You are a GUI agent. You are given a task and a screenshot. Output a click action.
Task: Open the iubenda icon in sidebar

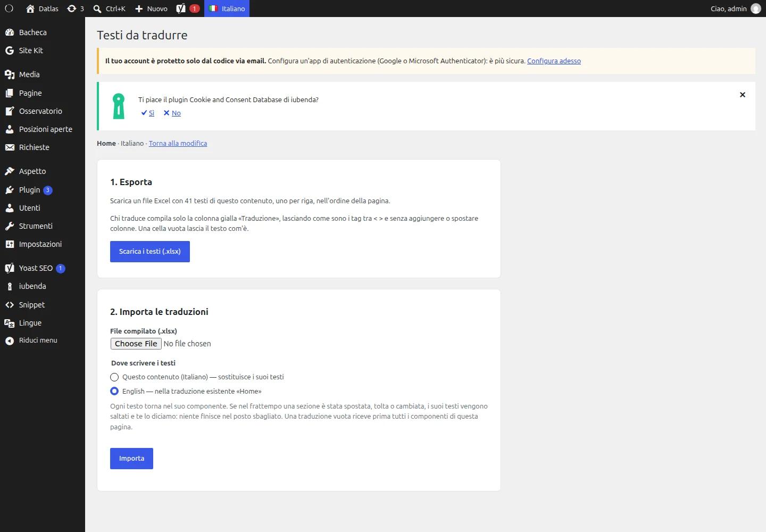(x=10, y=286)
